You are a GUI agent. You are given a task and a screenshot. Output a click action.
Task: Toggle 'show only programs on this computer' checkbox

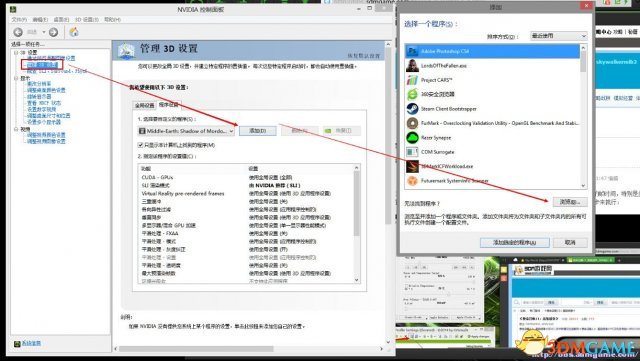[140, 145]
